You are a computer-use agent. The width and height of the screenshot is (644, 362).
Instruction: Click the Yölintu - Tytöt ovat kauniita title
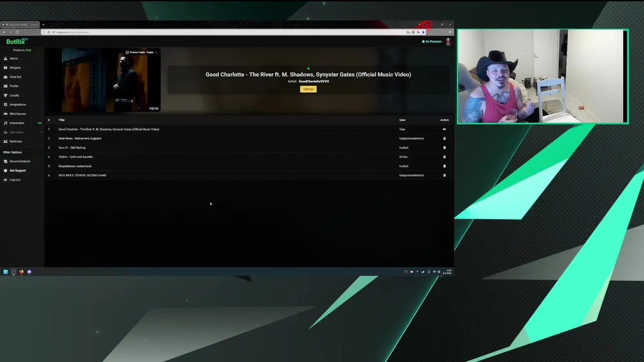tap(75, 157)
